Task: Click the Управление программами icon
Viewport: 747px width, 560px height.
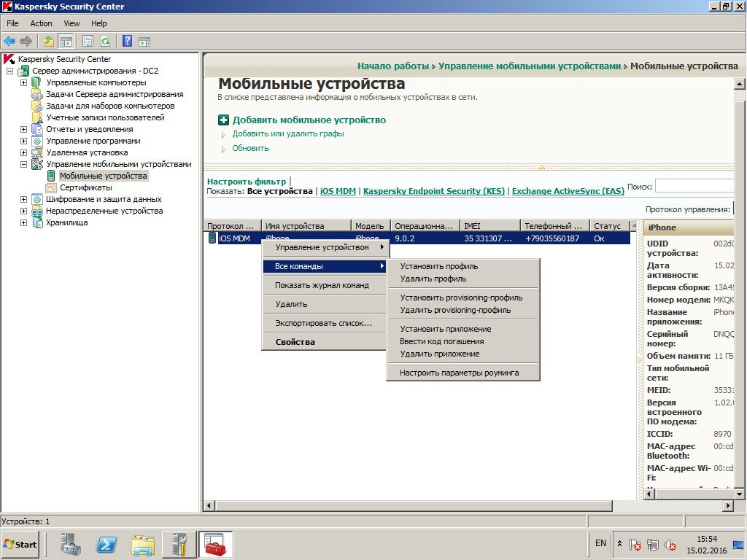Action: pos(36,141)
